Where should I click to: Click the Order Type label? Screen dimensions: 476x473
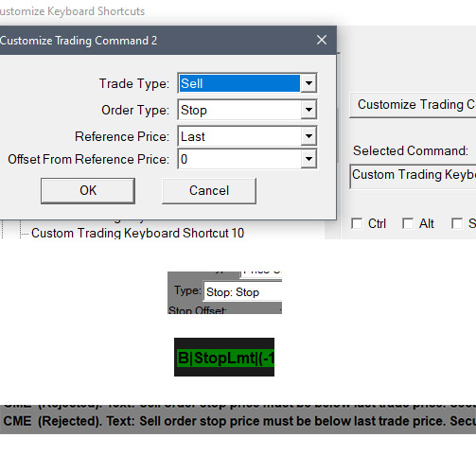pyautogui.click(x=135, y=110)
